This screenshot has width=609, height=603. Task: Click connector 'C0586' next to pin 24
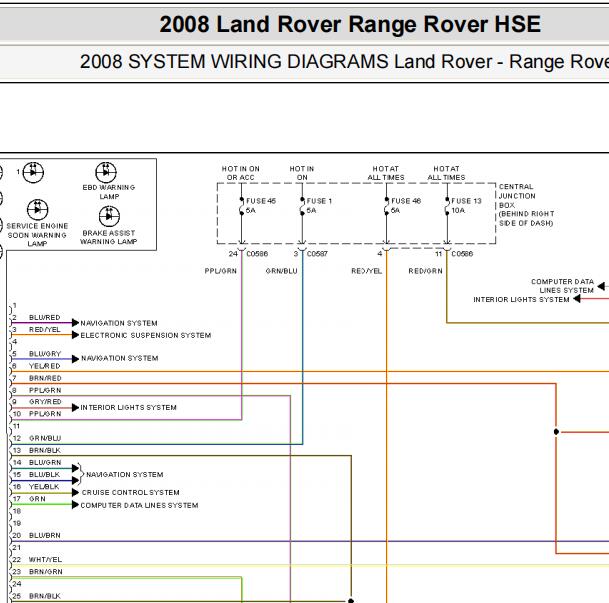257,254
